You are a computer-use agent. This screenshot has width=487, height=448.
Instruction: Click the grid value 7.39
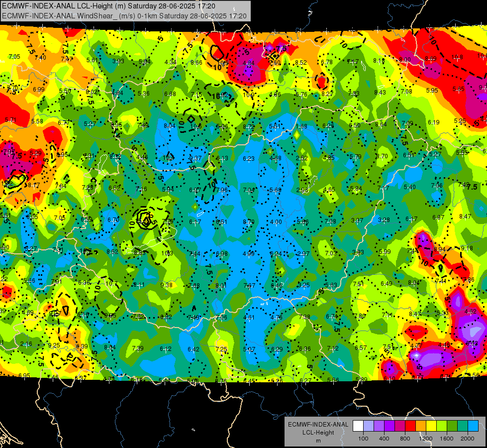coord(138,348)
